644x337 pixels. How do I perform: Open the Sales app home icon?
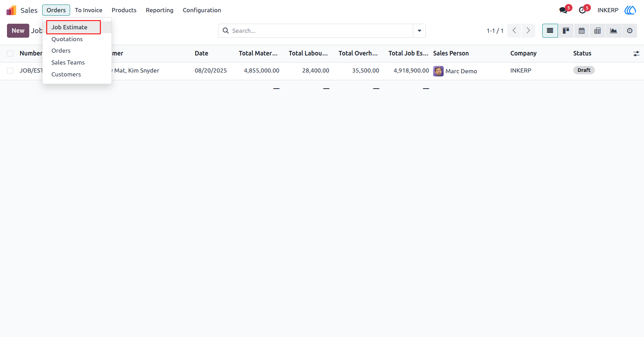[x=11, y=10]
